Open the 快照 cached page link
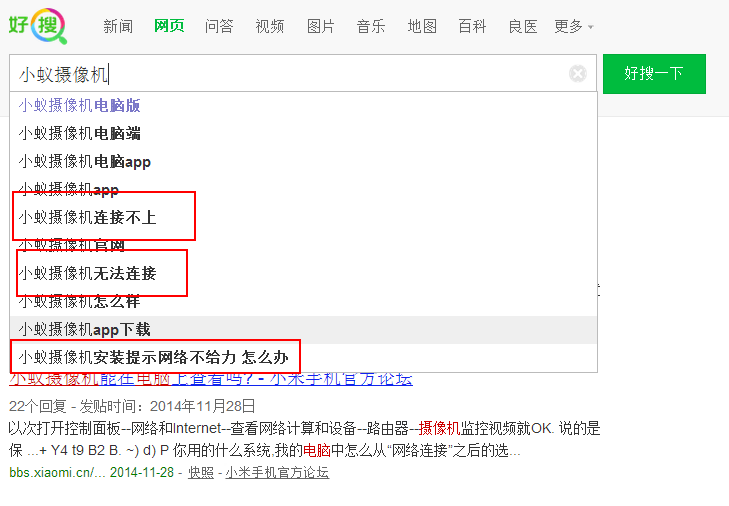 pyautogui.click(x=201, y=472)
